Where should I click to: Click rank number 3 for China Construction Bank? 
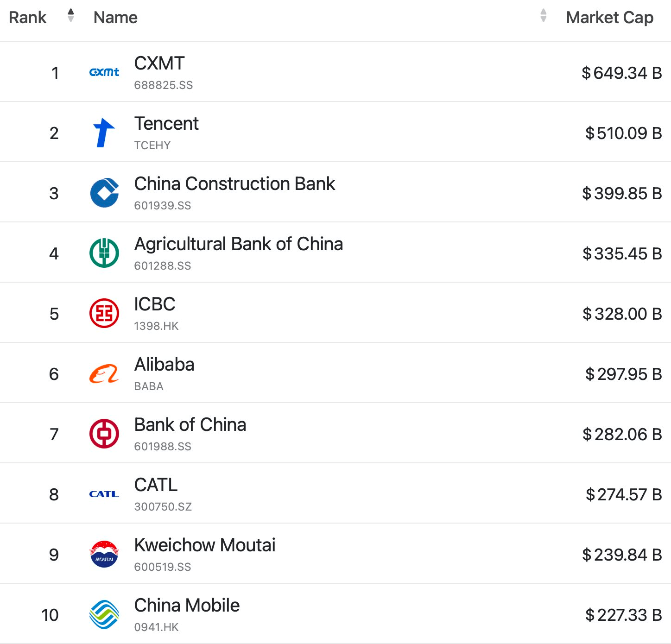tap(54, 193)
